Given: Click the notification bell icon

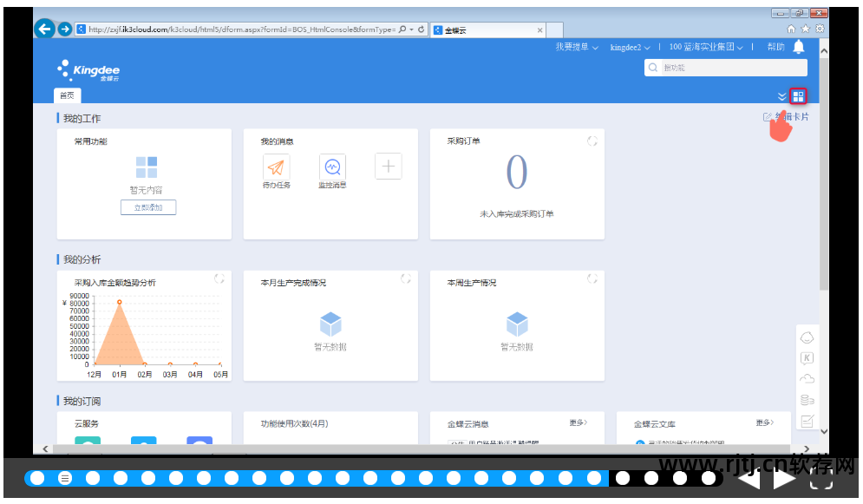Looking at the screenshot, I should coord(799,48).
